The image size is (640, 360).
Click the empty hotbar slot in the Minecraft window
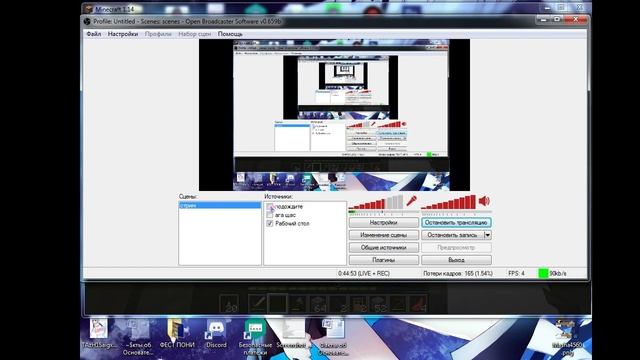click(x=278, y=304)
